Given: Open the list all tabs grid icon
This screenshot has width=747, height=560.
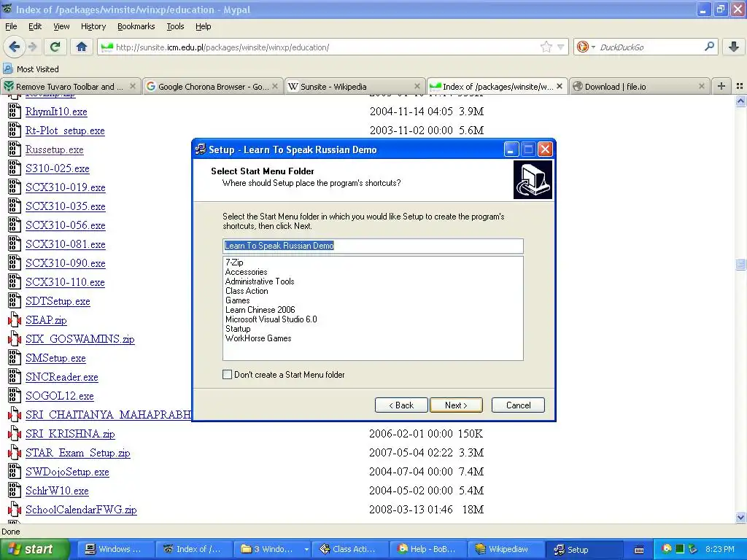Looking at the screenshot, I should pyautogui.click(x=740, y=86).
